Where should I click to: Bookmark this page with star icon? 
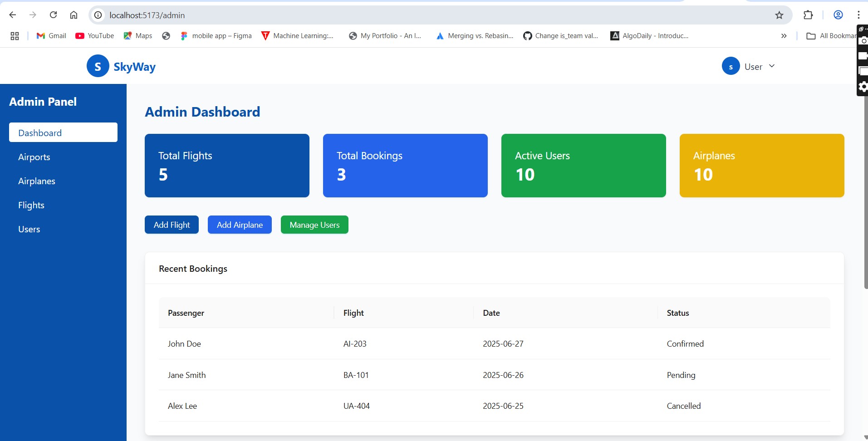pyautogui.click(x=779, y=15)
